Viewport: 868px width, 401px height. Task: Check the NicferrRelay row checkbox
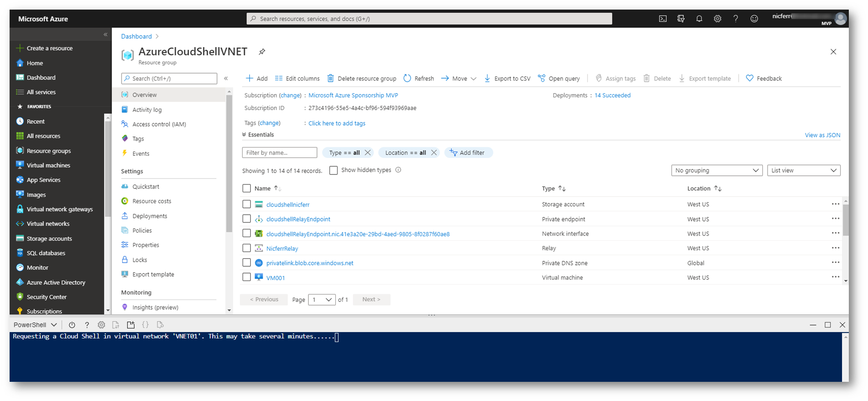[247, 248]
